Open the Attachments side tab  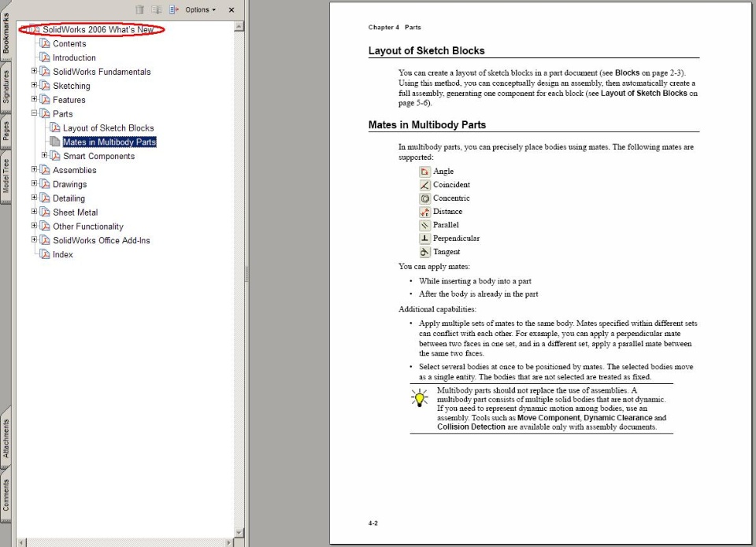6,438
